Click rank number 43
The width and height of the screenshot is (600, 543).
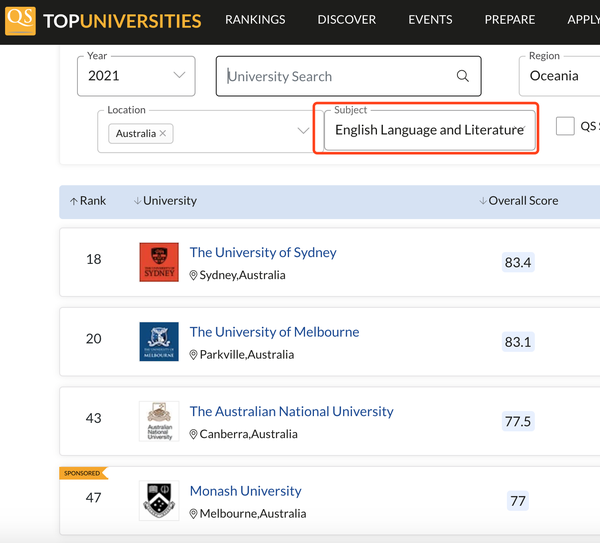(x=94, y=418)
